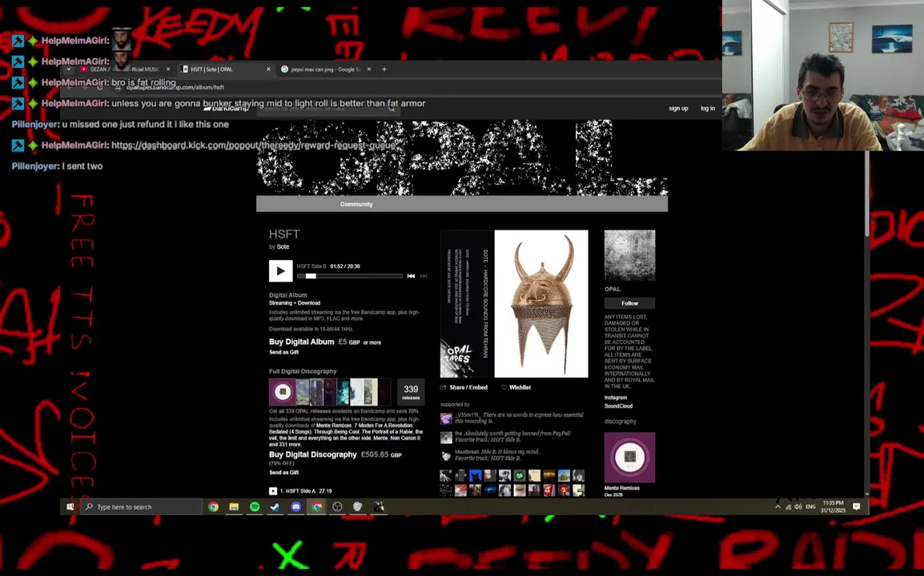Click log in on Bandcamp

pos(707,108)
